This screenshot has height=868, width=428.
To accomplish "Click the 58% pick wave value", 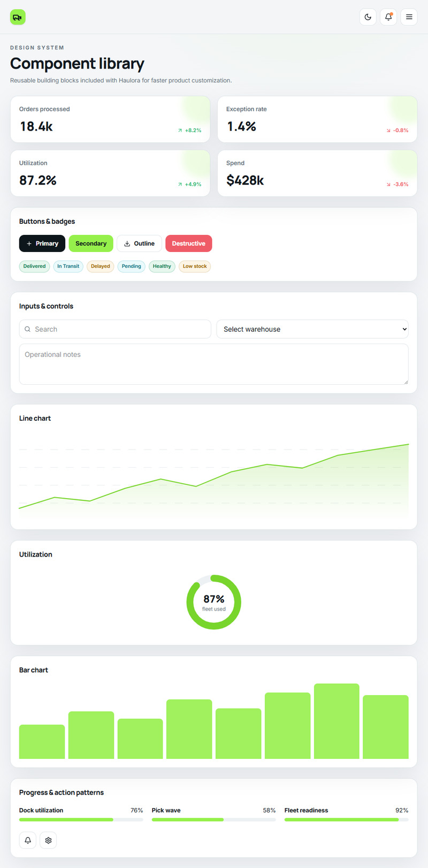I will point(270,810).
